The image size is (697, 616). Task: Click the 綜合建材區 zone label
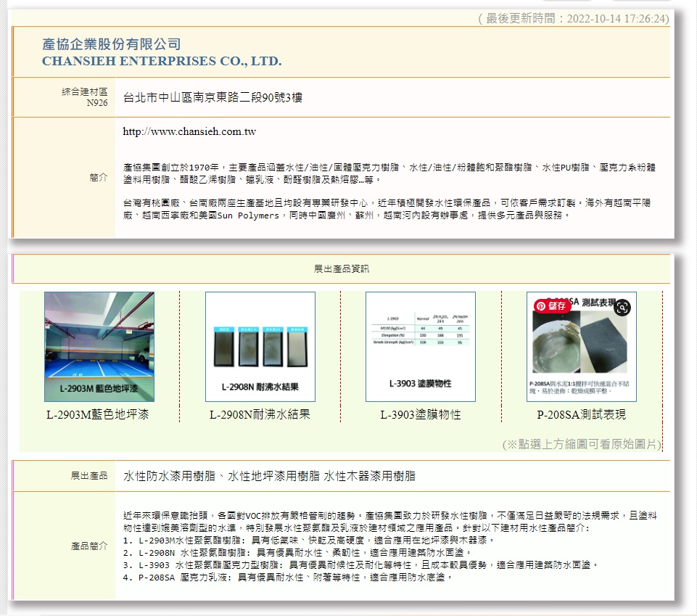[84, 91]
